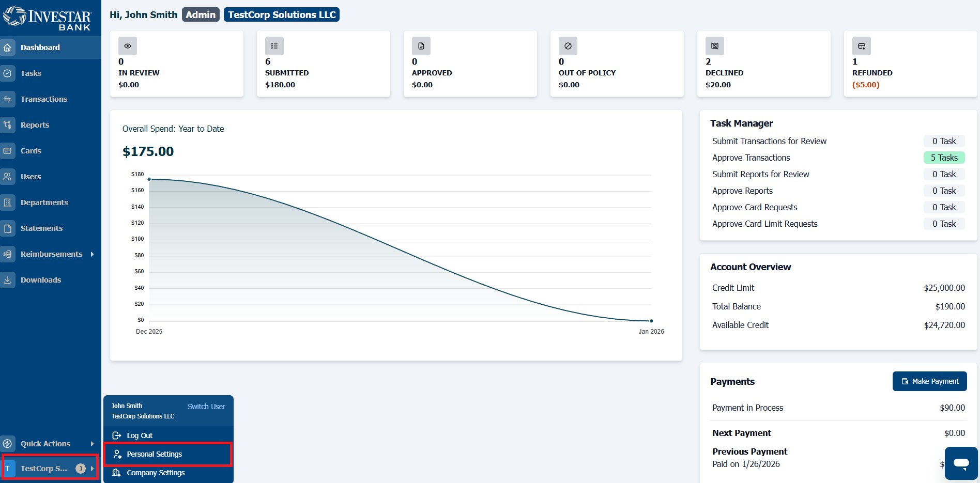Click the Make Payment button

coord(929,381)
